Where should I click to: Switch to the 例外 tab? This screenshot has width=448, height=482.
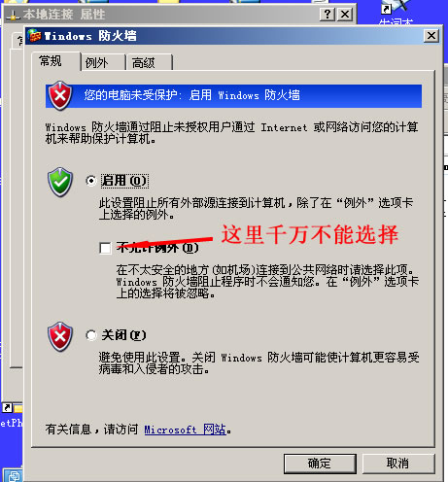coord(103,62)
